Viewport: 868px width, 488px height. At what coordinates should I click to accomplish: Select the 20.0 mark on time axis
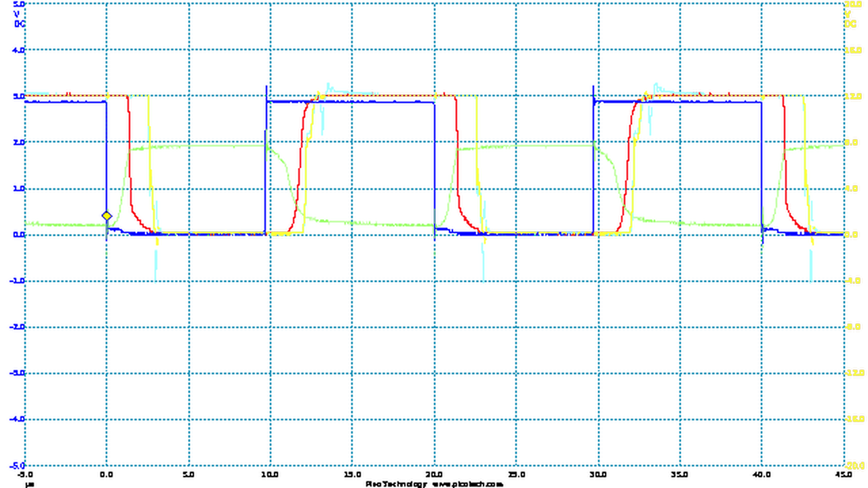click(433, 474)
